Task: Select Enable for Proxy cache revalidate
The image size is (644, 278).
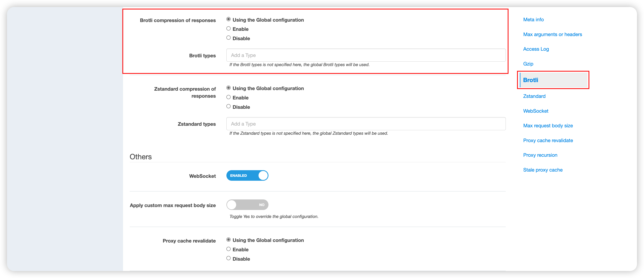Action: pyautogui.click(x=228, y=249)
